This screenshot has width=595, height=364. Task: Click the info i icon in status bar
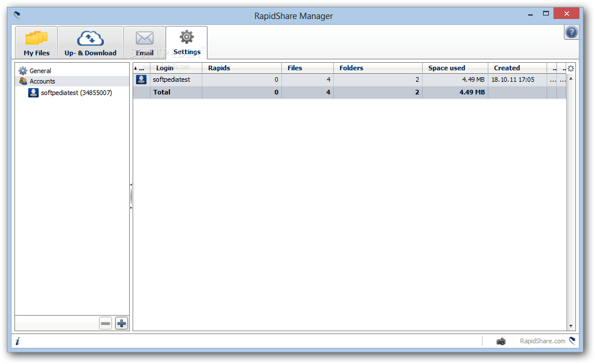(x=17, y=341)
